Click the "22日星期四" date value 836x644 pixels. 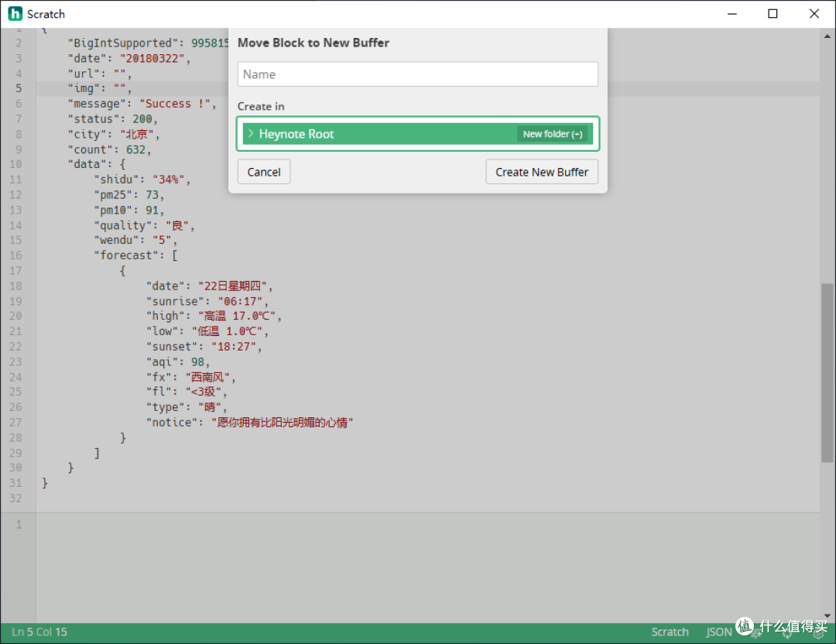(232, 286)
